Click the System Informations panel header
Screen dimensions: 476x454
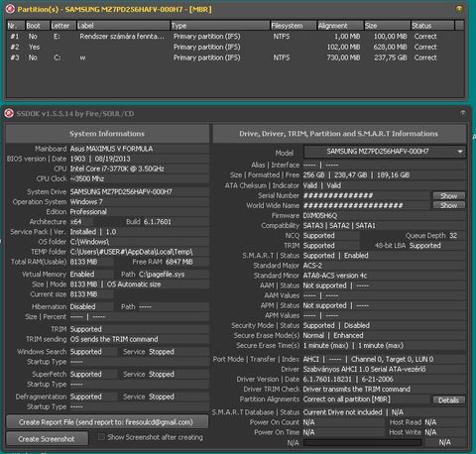pyautogui.click(x=107, y=134)
